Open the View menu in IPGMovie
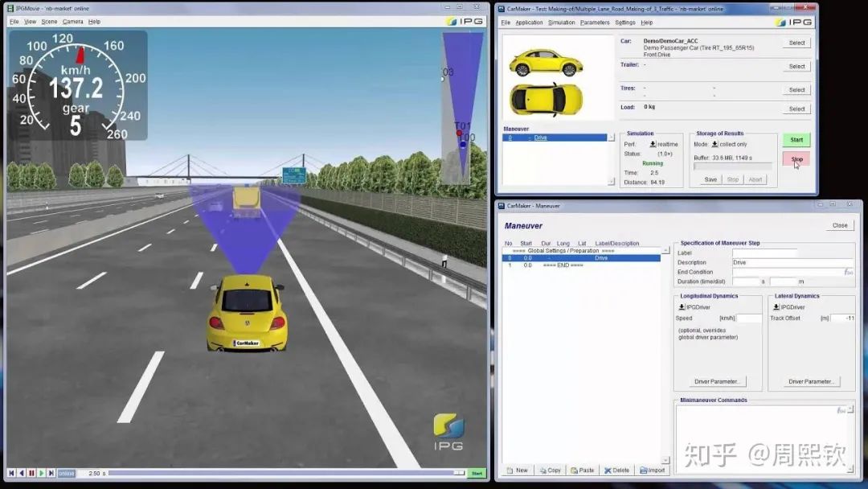 click(x=30, y=22)
